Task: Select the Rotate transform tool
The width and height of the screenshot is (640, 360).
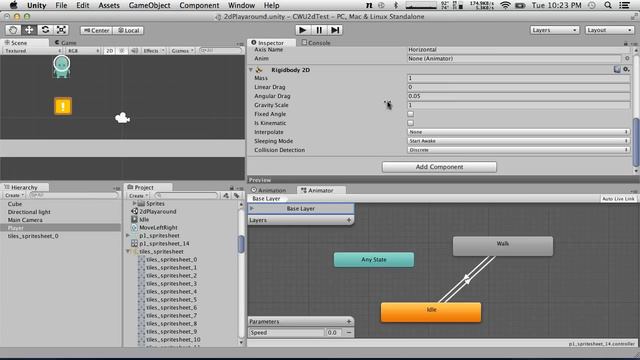Action: 45,30
